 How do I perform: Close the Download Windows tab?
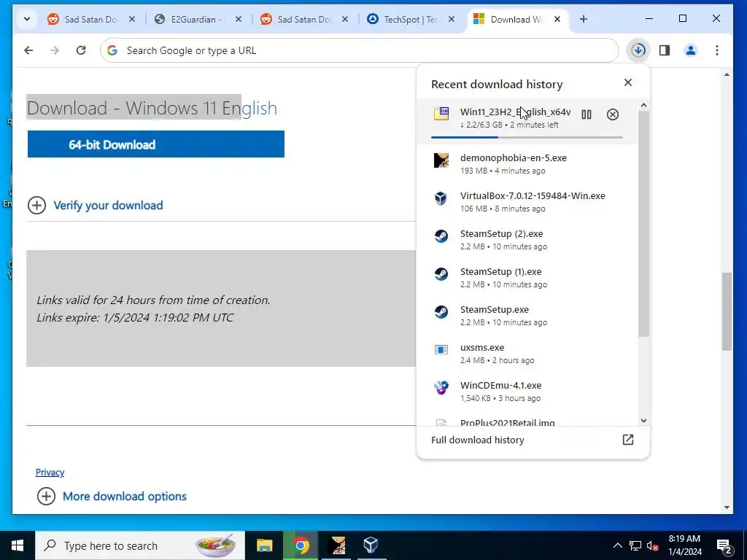pyautogui.click(x=557, y=19)
